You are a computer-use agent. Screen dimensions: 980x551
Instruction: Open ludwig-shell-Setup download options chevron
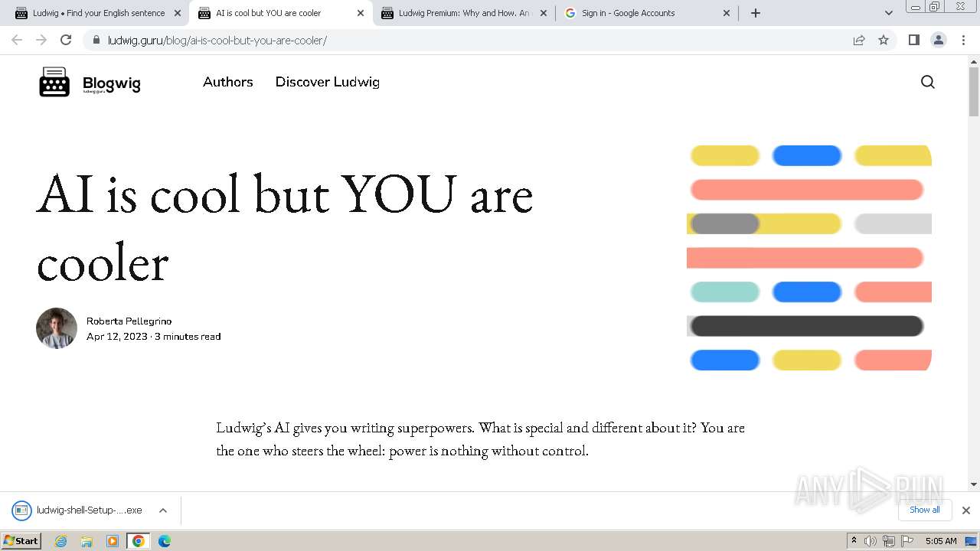coord(163,510)
